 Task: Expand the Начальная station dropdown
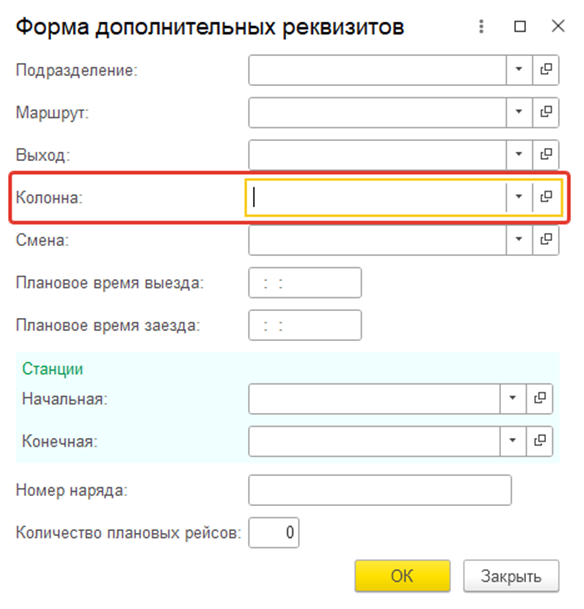click(x=513, y=398)
